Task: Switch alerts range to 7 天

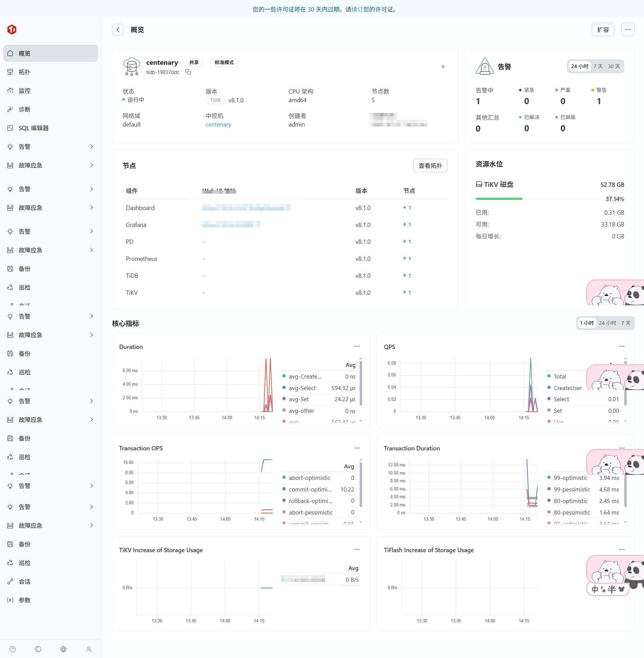Action: coord(598,66)
